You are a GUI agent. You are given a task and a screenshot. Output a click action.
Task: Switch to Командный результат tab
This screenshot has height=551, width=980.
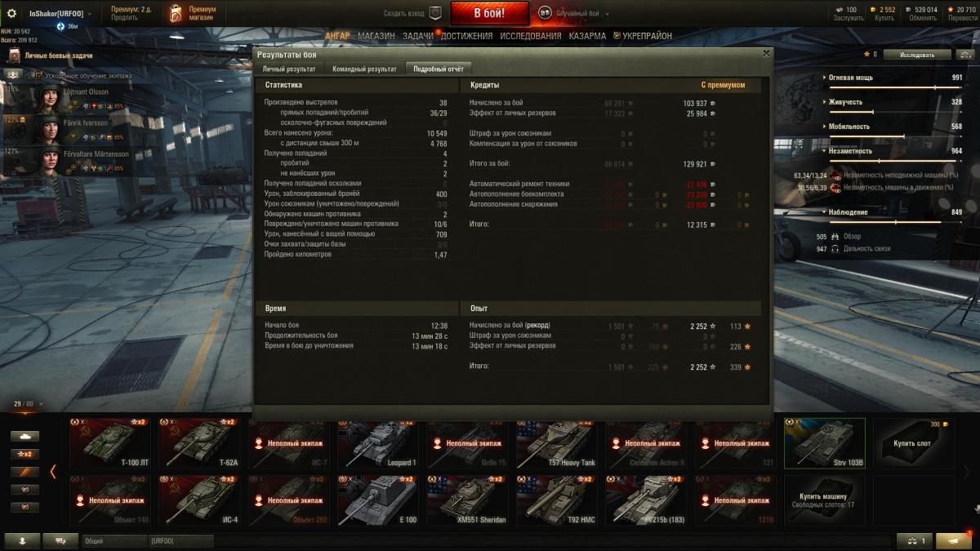[x=364, y=69]
